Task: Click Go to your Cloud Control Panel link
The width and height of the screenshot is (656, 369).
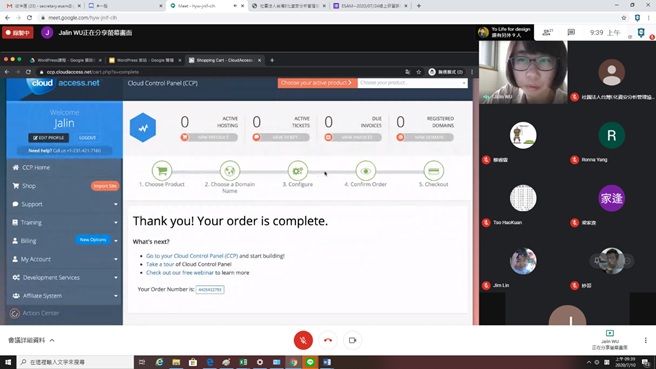Action: (x=192, y=256)
